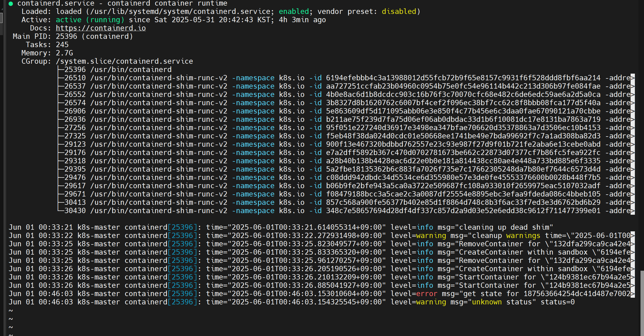Click the Memory value 2.7G
This screenshot has width=644, height=336.
(64, 53)
